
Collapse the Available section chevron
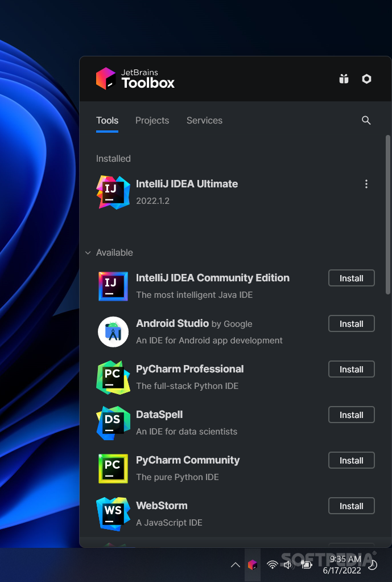(88, 253)
